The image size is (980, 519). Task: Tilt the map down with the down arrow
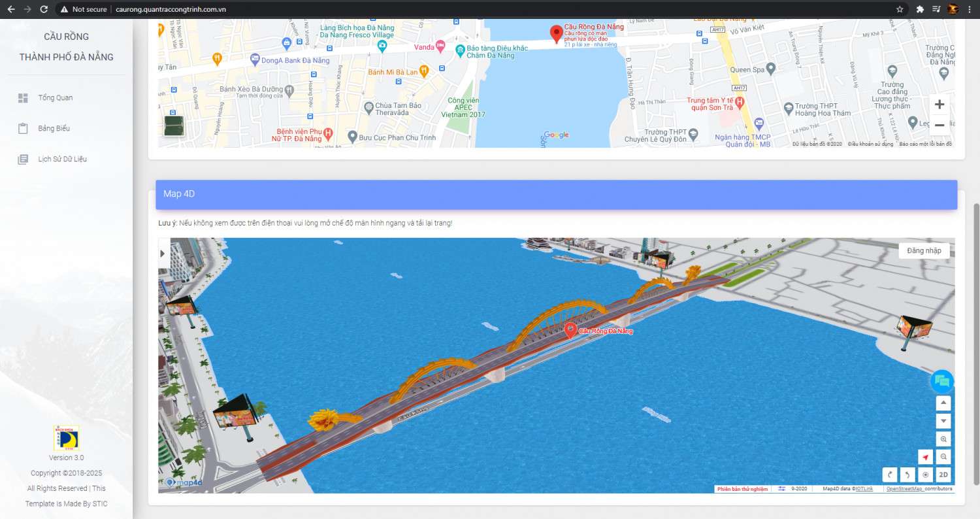pos(943,421)
